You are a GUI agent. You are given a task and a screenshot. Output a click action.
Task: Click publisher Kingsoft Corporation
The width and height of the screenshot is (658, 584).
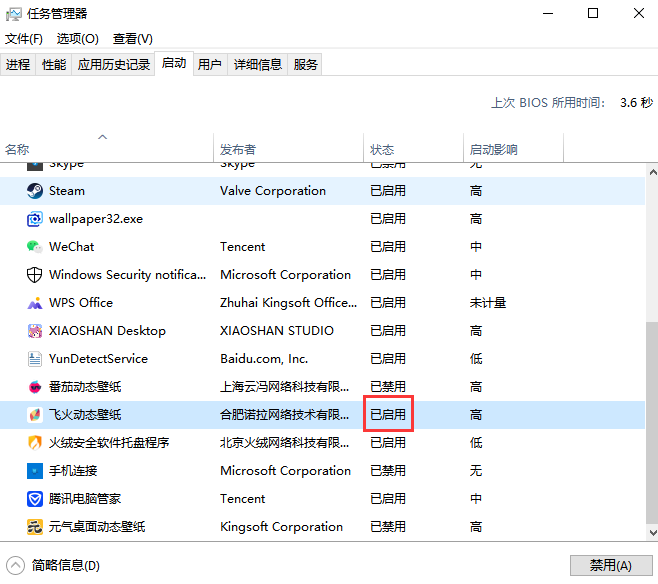(x=282, y=527)
